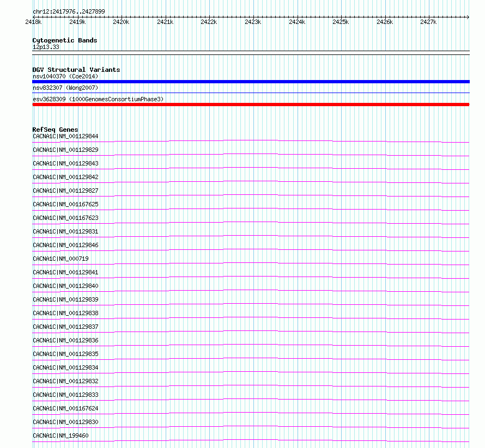The image size is (485, 448).
Task: Open transcript CACNA1C|NM_000719
Action: click(60, 259)
